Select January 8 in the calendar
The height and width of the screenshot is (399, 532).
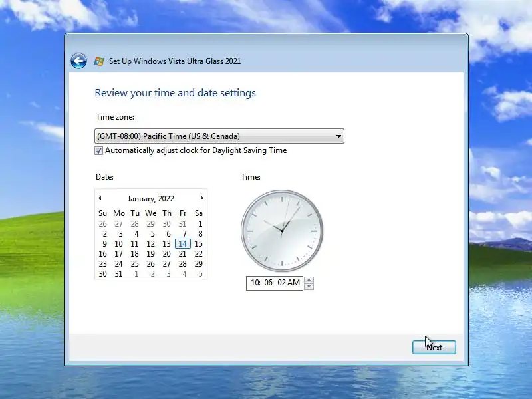(200, 234)
